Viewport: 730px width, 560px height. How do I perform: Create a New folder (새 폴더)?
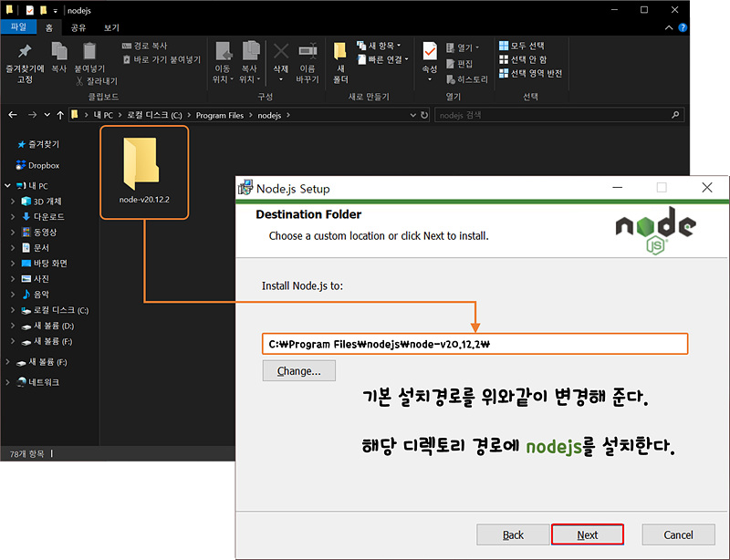click(340, 63)
